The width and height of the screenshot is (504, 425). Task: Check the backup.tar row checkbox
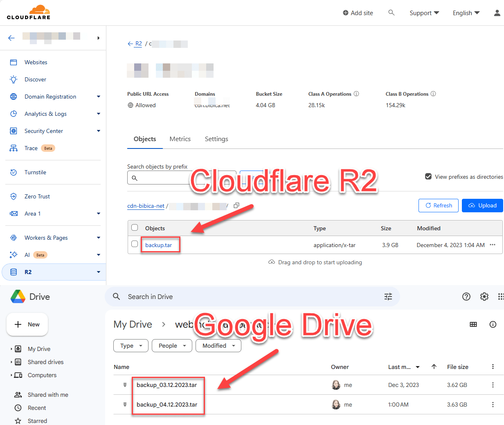135,244
